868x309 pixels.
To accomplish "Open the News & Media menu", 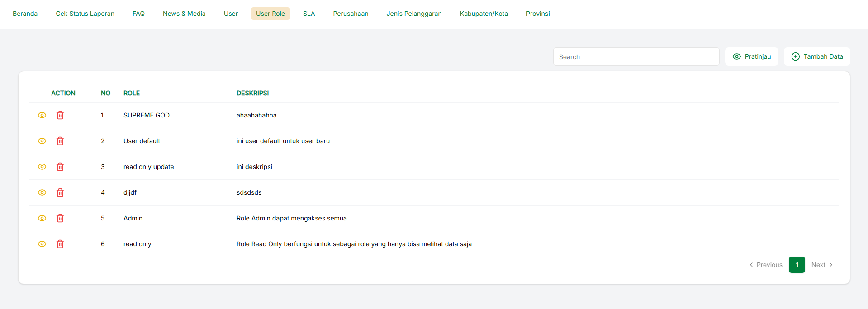I will click(184, 14).
